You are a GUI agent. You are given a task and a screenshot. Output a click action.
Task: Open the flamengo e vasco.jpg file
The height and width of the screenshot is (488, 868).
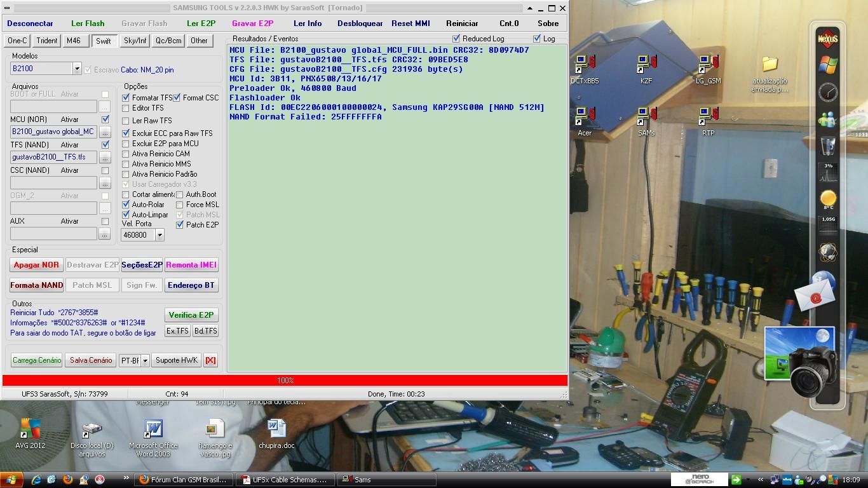point(215,437)
